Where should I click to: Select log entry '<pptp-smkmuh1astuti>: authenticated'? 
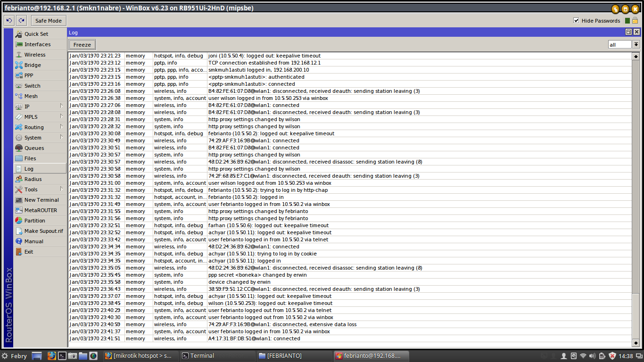tap(349, 77)
